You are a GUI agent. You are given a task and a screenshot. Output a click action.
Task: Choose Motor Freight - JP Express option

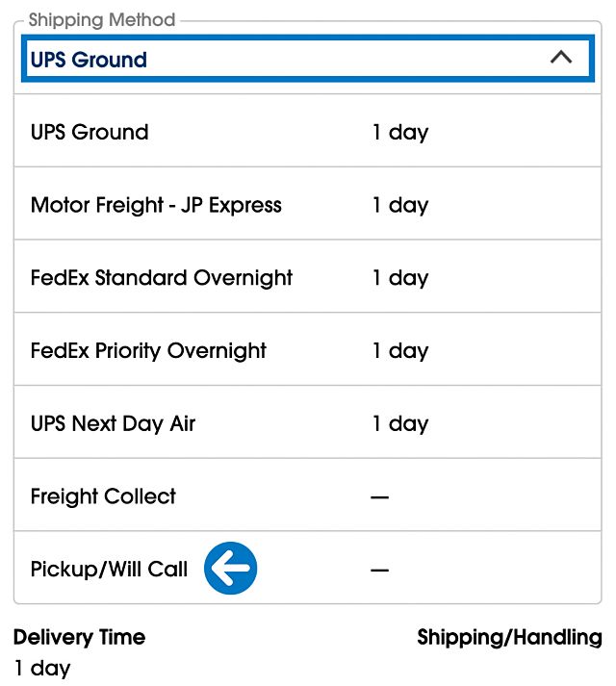[156, 205]
